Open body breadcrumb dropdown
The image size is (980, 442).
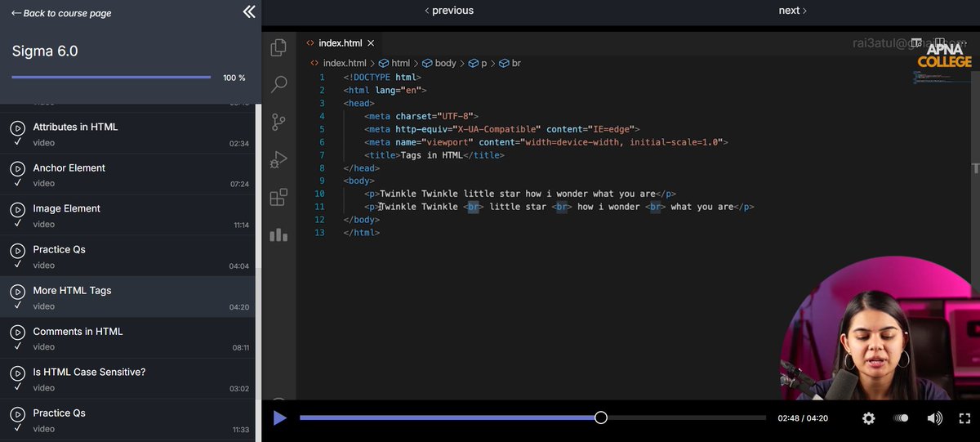click(439, 63)
